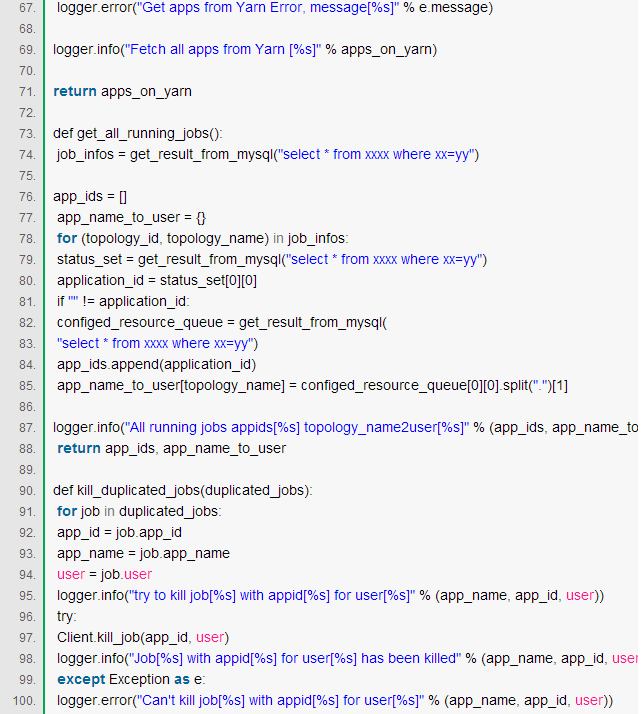Click line number 87 in the gutter
The height and width of the screenshot is (714, 642).
[27, 428]
